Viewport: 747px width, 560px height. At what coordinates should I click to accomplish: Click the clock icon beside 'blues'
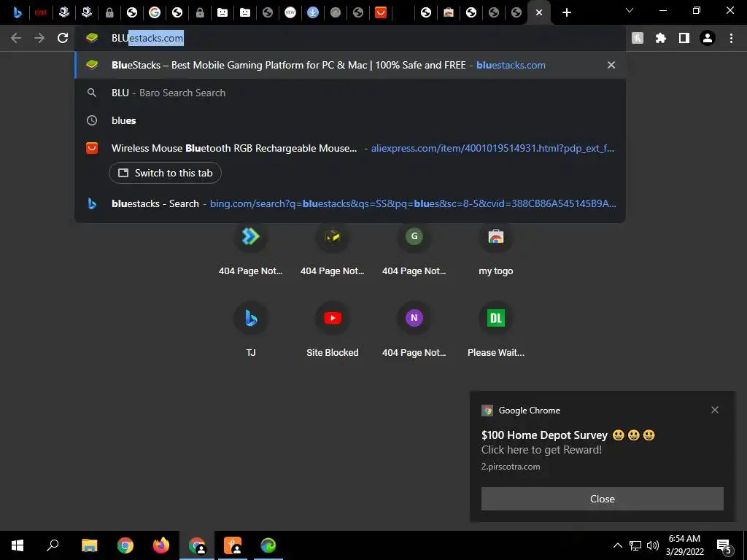pyautogui.click(x=92, y=120)
